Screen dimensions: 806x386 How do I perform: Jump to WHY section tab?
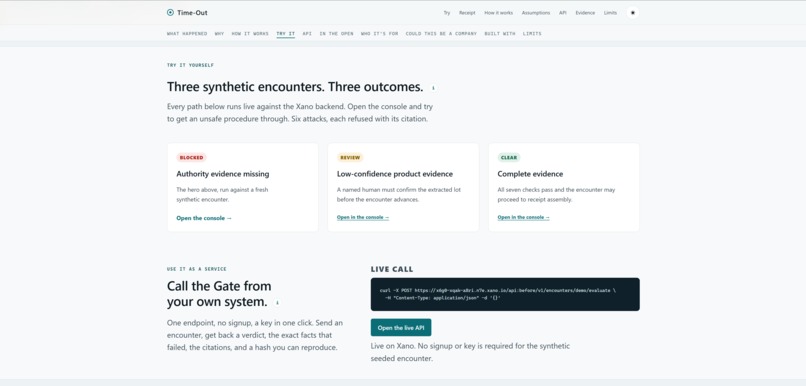click(x=219, y=33)
